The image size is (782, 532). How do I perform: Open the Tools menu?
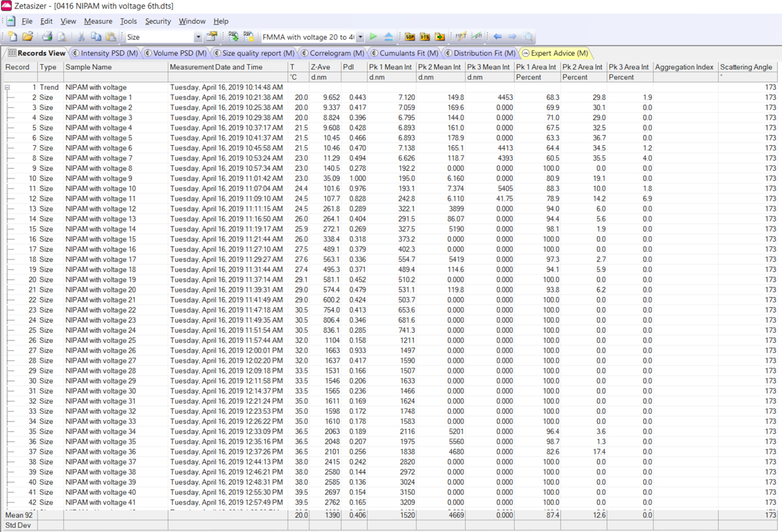tap(128, 21)
